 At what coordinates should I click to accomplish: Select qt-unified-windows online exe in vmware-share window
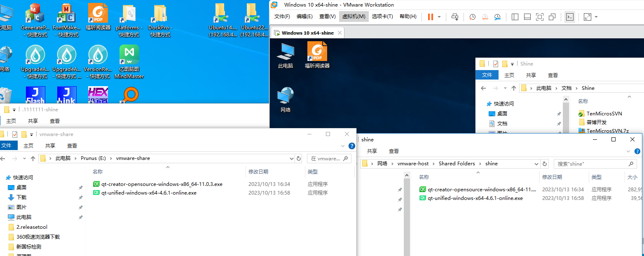[145, 193]
